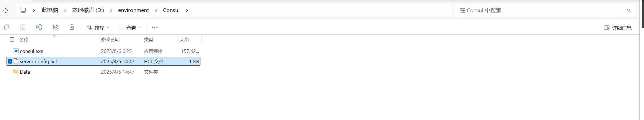The width and height of the screenshot is (644, 120).
Task: Go to environment in the breadcrumb
Action: (x=133, y=10)
